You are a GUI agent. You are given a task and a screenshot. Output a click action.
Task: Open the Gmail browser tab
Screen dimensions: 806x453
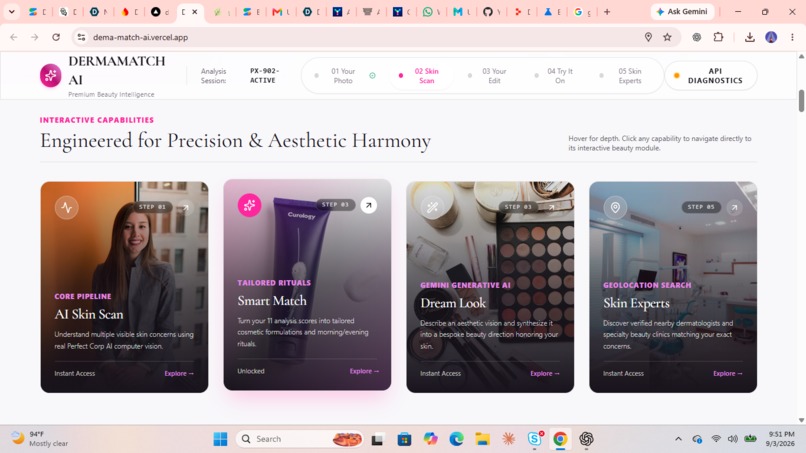pyautogui.click(x=281, y=12)
